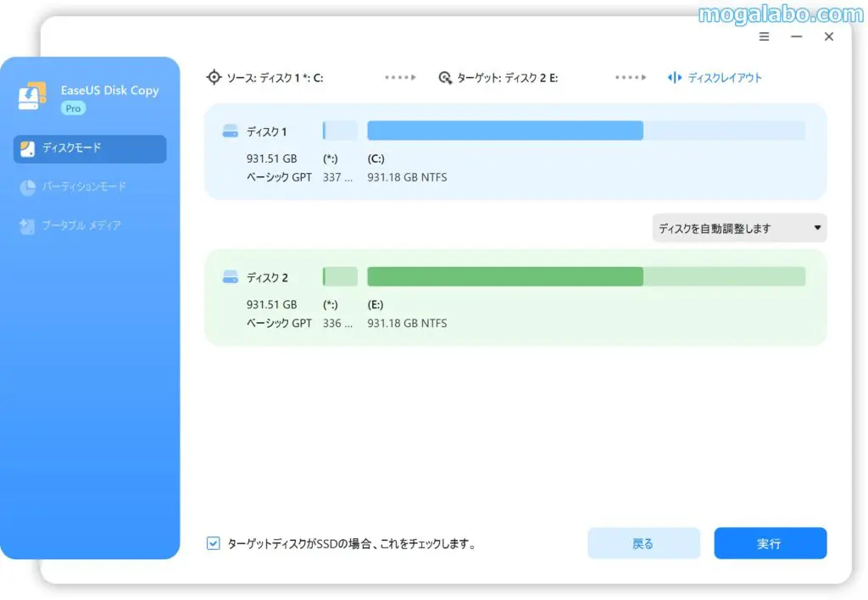Click the target magnifier icon
The height and width of the screenshot is (600, 868).
tap(445, 78)
